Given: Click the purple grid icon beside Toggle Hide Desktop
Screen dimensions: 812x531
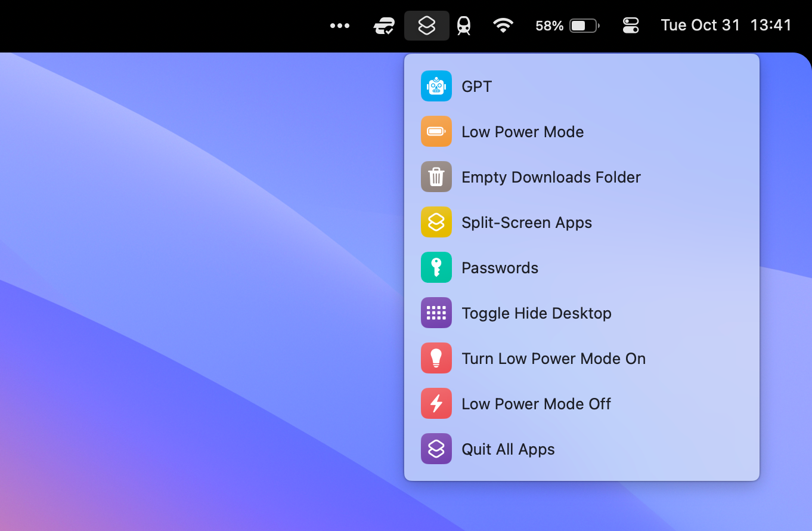Looking at the screenshot, I should point(436,313).
